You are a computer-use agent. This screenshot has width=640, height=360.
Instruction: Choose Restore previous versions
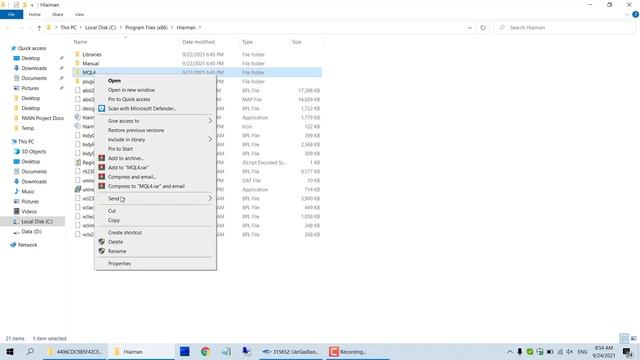click(136, 130)
